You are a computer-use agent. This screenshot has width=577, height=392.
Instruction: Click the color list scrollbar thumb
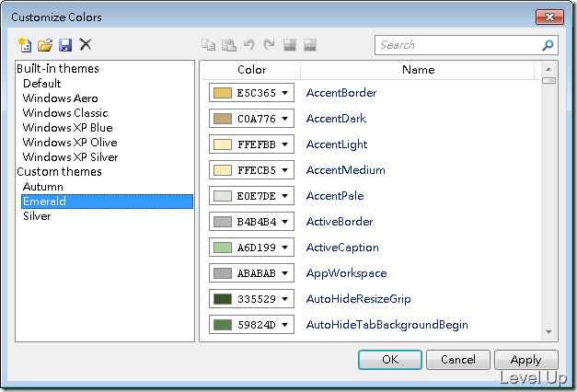point(548,81)
